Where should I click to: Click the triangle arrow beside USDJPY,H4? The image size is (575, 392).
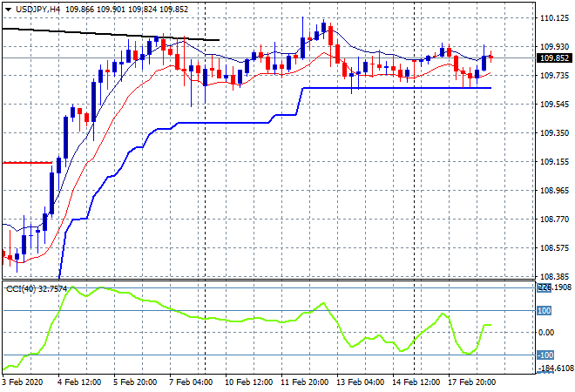(x=8, y=8)
